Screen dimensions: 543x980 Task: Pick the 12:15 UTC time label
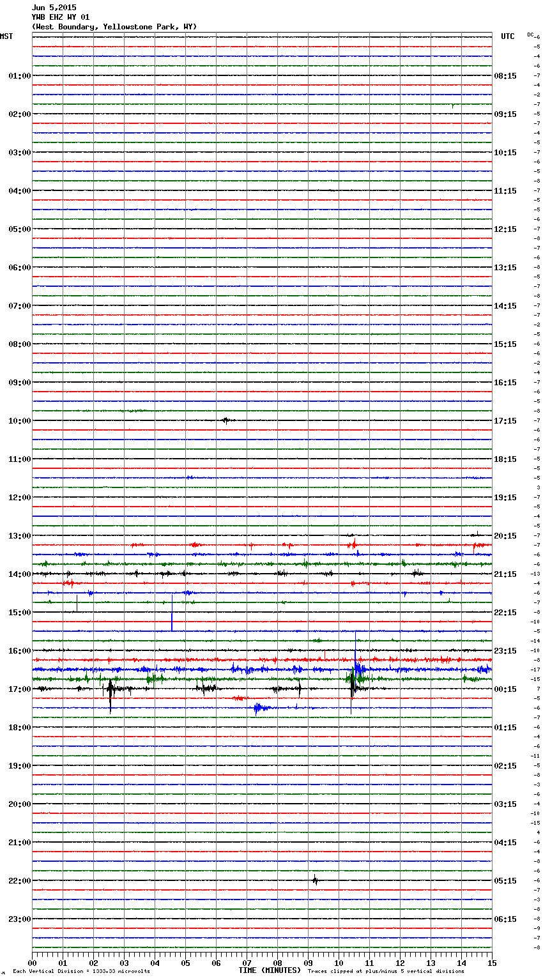tap(505, 229)
